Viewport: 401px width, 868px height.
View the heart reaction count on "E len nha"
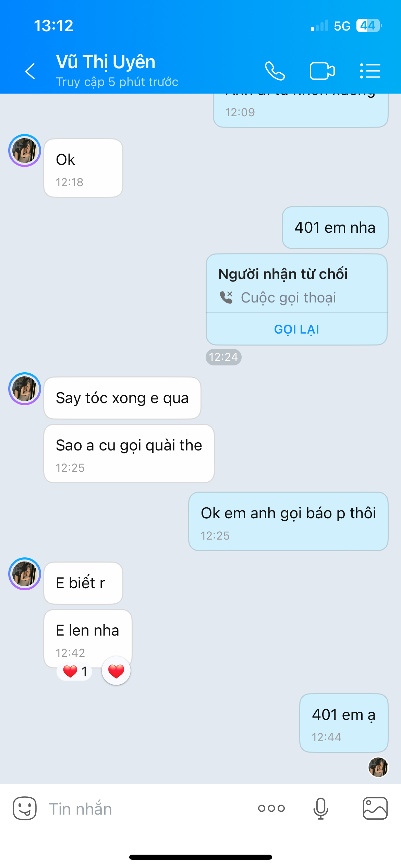75,671
